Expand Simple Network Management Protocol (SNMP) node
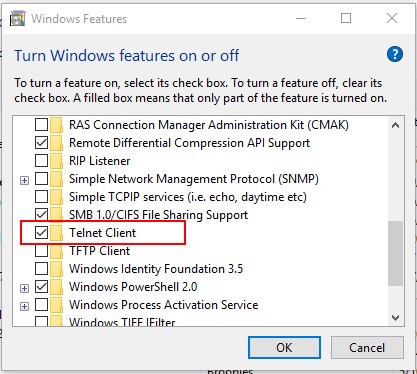417x374 pixels. (24, 180)
